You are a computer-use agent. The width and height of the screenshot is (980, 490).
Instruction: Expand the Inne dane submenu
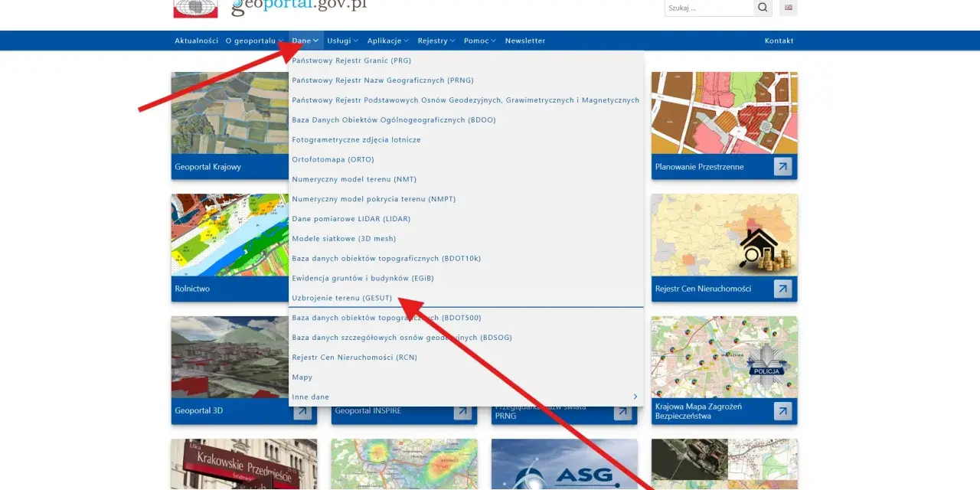coord(466,397)
